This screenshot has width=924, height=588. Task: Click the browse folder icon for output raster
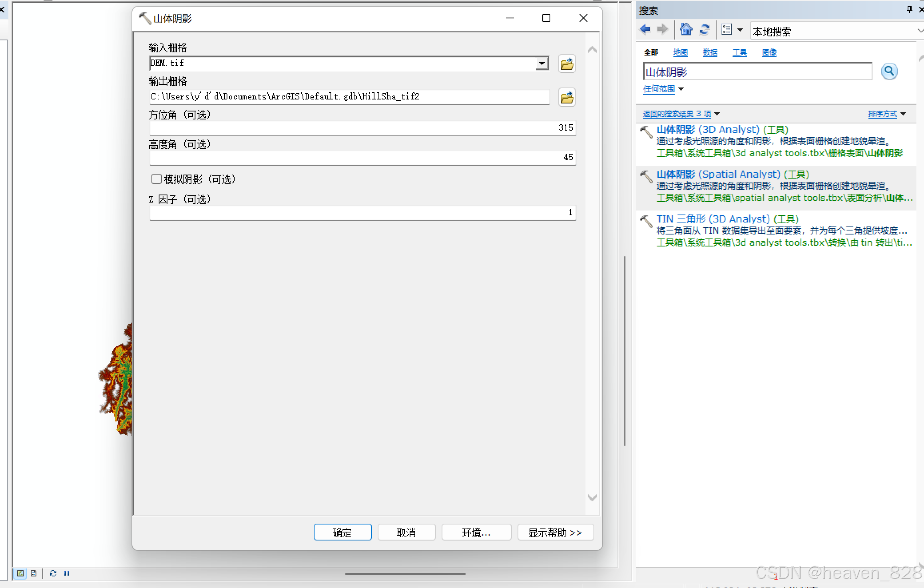pyautogui.click(x=566, y=97)
